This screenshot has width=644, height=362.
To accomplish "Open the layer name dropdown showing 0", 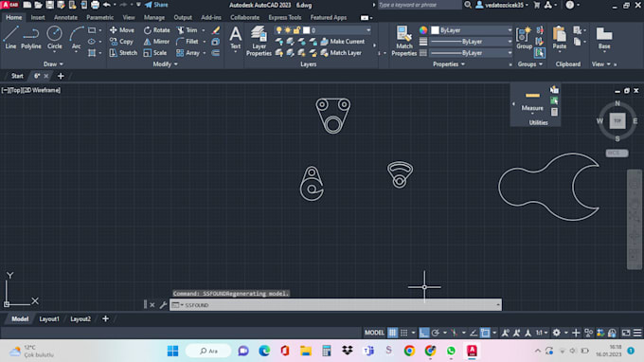I will coord(323,30).
